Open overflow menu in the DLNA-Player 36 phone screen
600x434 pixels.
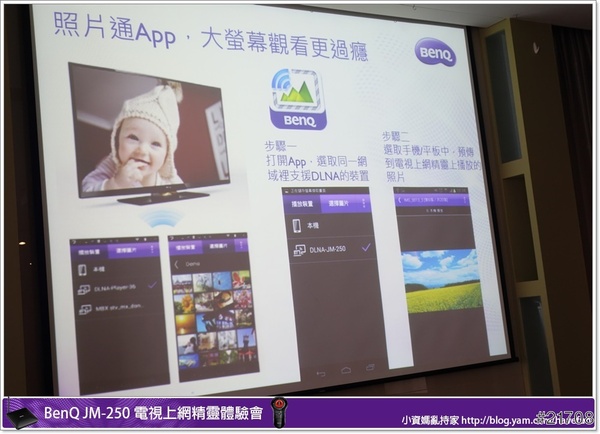click(152, 250)
